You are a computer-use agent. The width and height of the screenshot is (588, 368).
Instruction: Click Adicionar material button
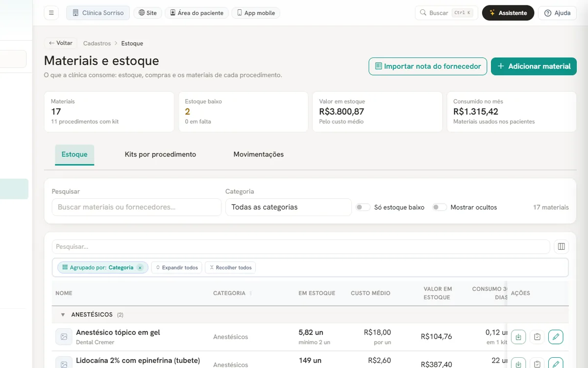(534, 66)
